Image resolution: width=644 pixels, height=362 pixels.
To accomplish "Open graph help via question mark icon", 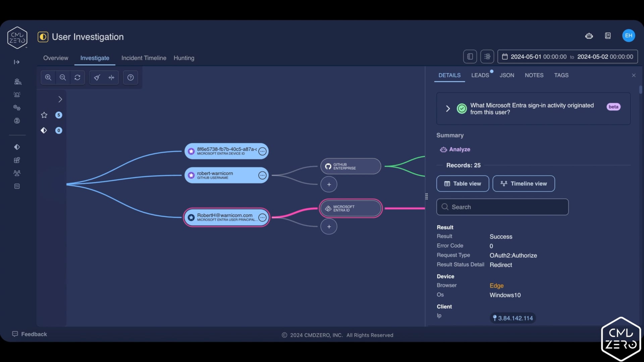I will point(130,77).
